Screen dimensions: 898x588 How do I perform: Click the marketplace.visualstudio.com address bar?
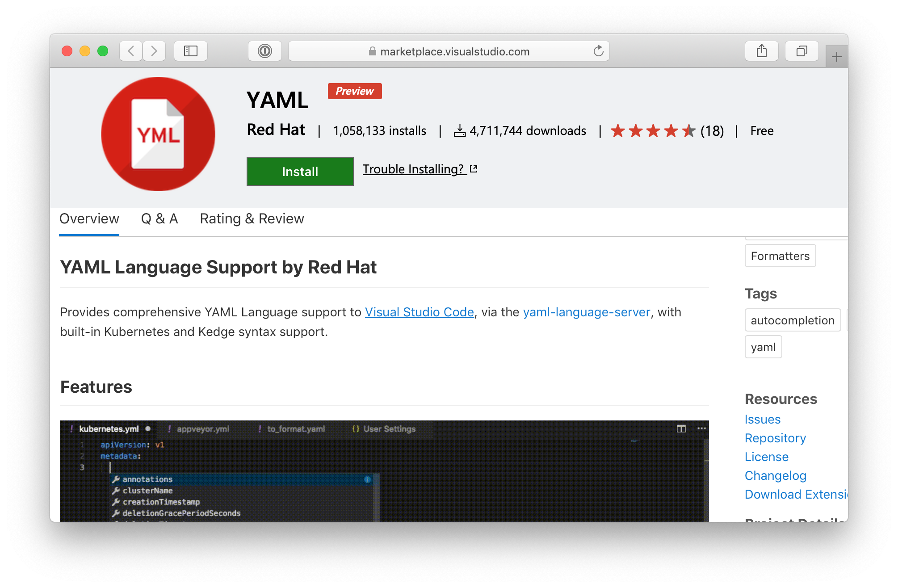point(449,51)
